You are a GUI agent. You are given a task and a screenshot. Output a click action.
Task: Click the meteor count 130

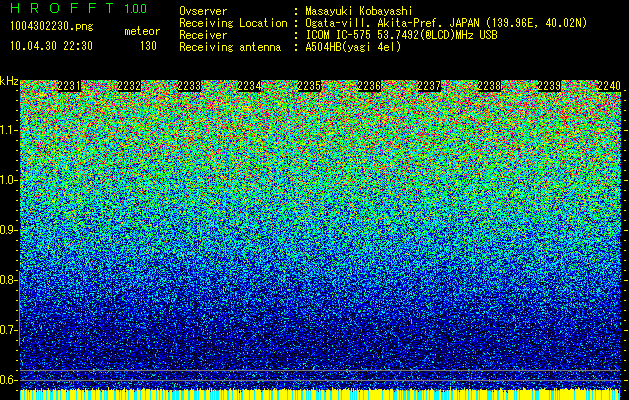tap(148, 46)
